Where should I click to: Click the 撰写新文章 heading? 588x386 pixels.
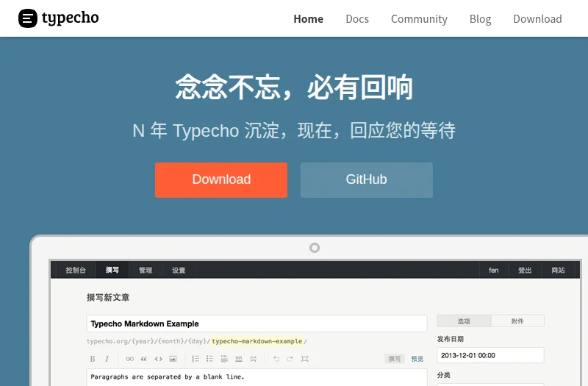coord(108,298)
